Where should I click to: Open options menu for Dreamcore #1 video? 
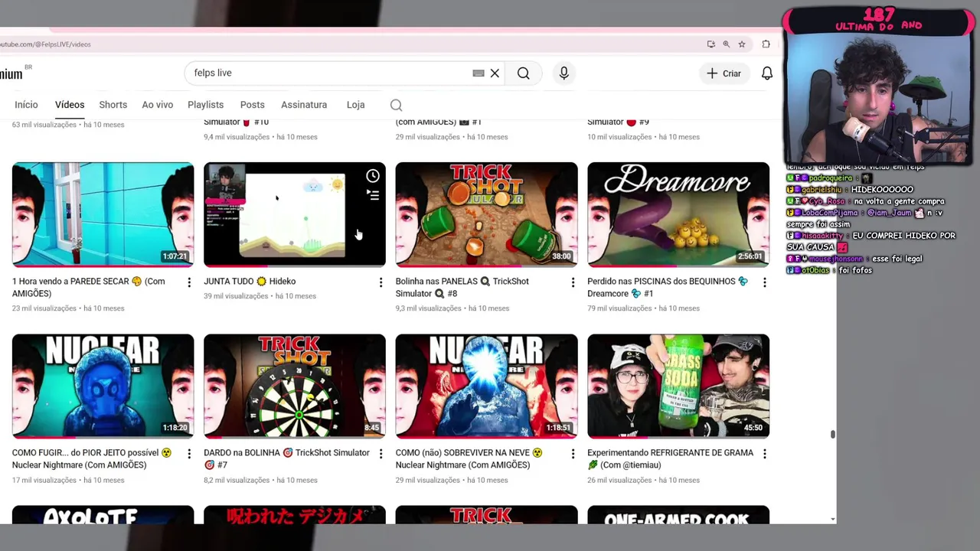764,282
